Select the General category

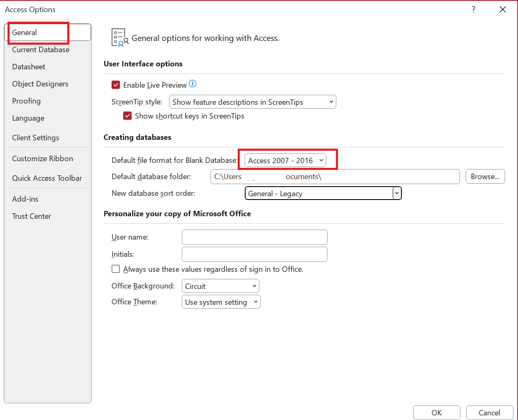(x=48, y=32)
